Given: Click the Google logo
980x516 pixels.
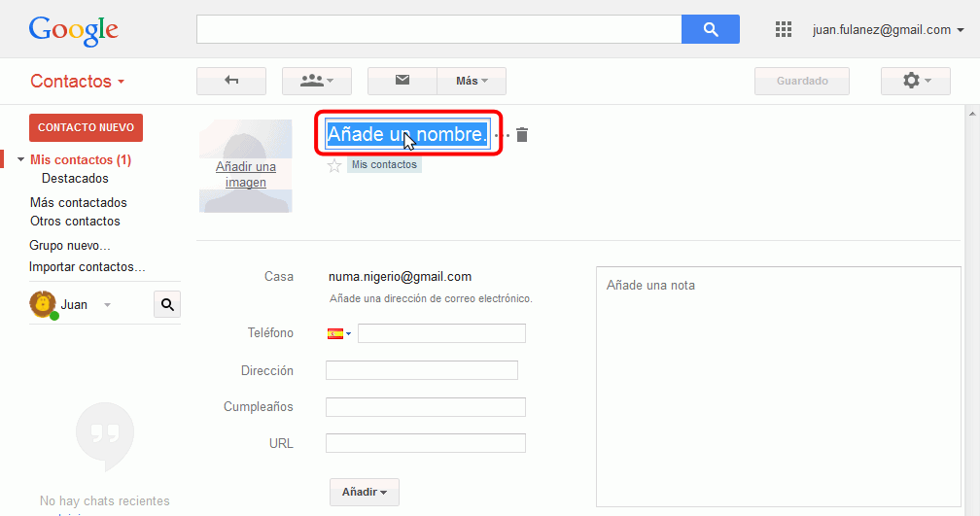Looking at the screenshot, I should coord(73,30).
